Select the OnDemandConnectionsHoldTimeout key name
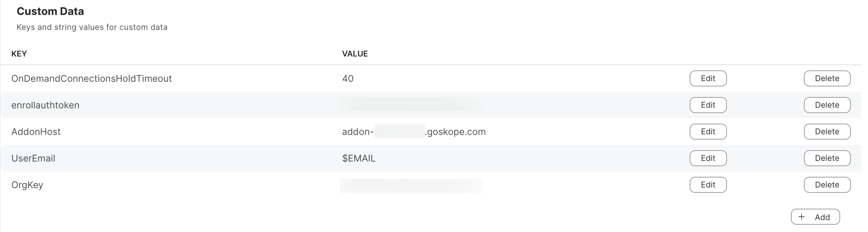The width and height of the screenshot is (868, 232). point(92,79)
